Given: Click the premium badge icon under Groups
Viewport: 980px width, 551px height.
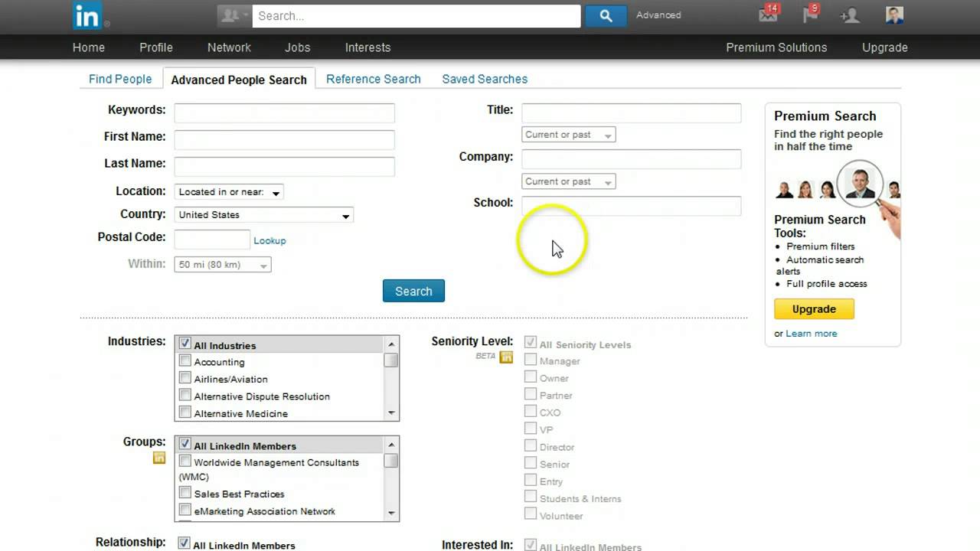Looking at the screenshot, I should [159, 458].
